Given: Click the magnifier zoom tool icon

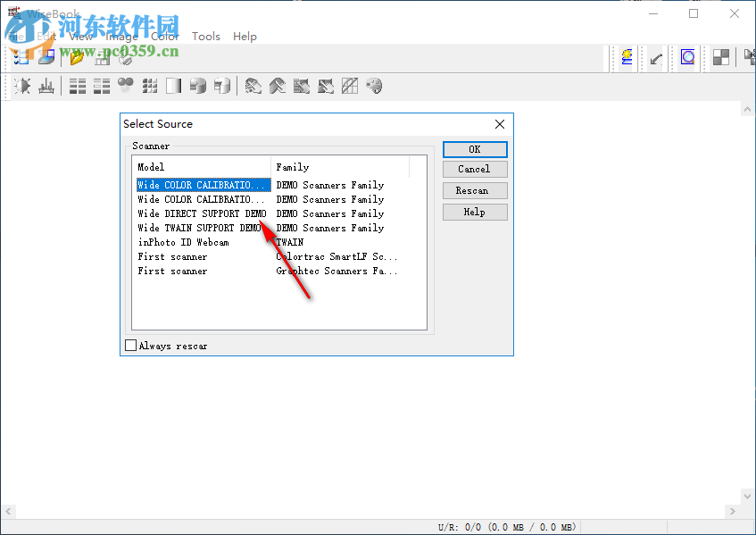Looking at the screenshot, I should 688,56.
